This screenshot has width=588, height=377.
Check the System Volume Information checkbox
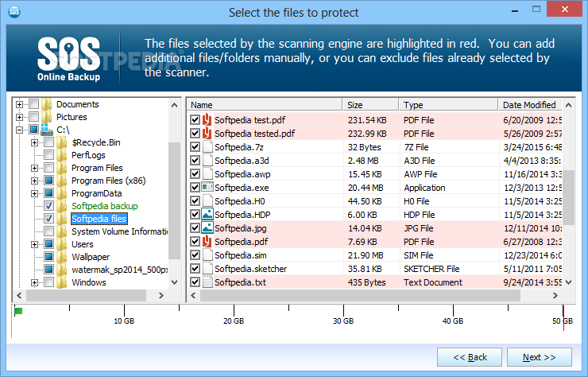[48, 231]
